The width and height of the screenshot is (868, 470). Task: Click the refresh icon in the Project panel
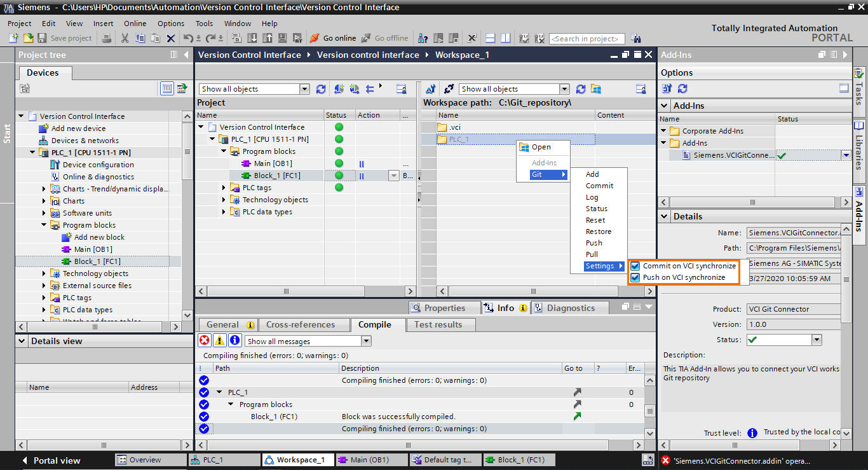(x=320, y=88)
